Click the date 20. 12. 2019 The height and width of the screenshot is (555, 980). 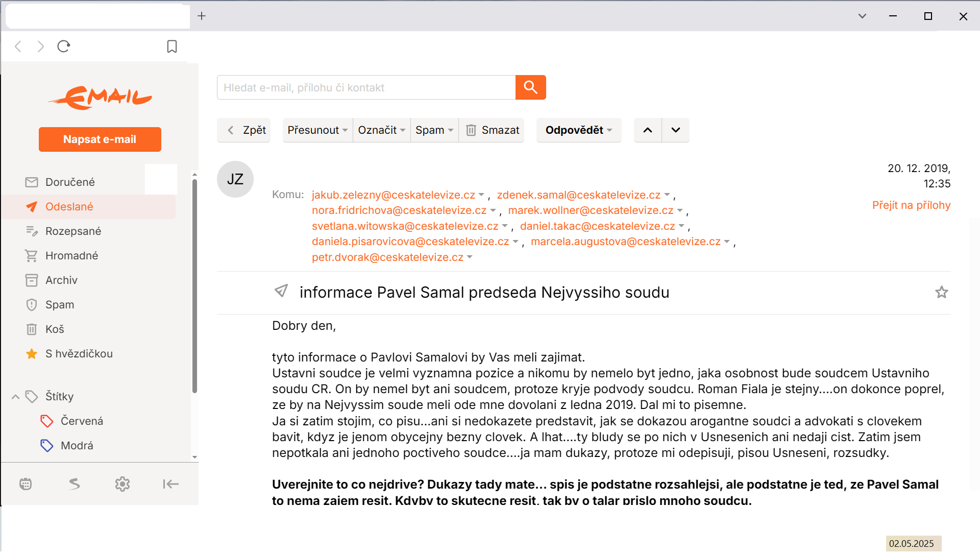[919, 168]
